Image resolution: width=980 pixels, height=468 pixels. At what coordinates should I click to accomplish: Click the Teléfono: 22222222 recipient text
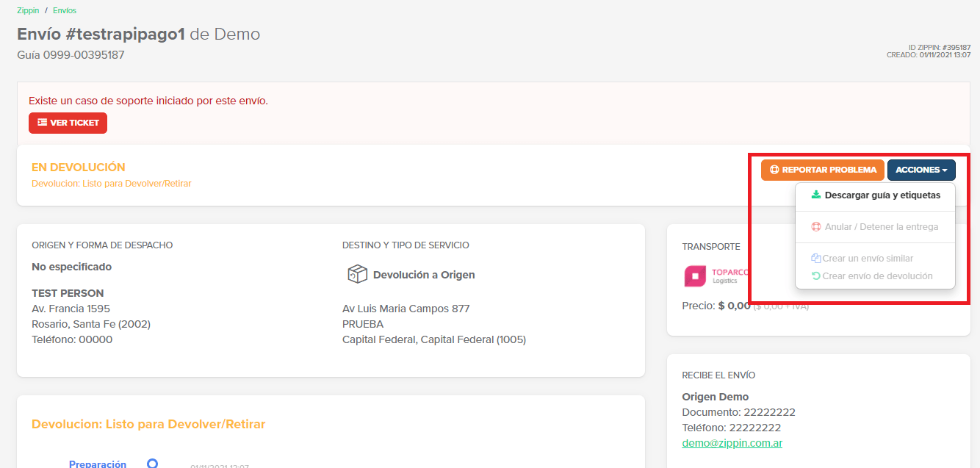pos(732,428)
